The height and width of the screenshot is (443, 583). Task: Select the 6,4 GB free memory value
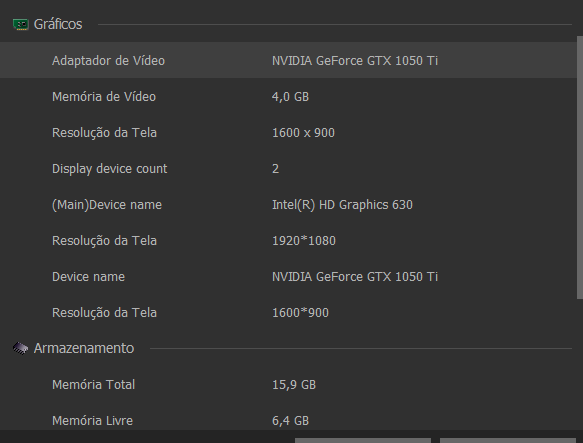[x=290, y=421]
